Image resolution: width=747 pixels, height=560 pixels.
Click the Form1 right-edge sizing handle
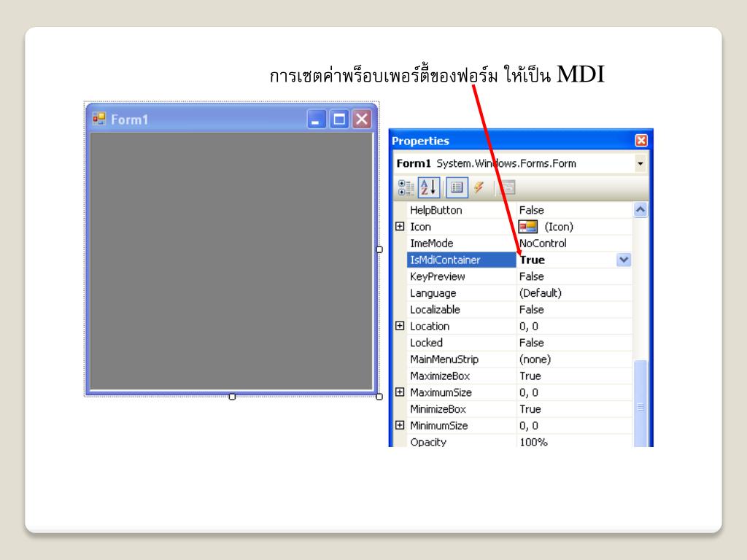coord(379,249)
